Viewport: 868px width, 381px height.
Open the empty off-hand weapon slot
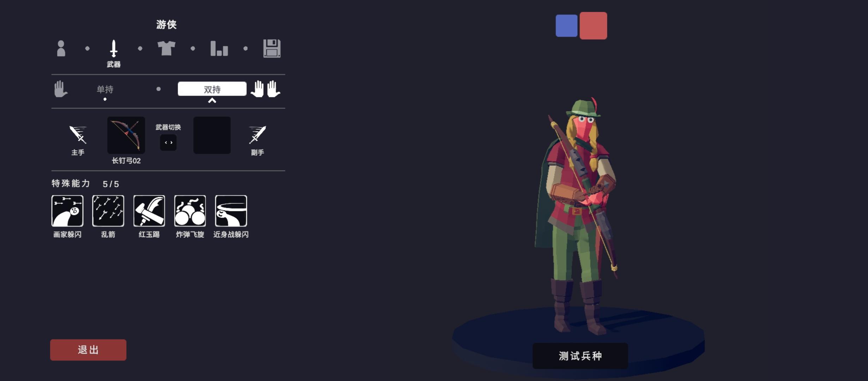[212, 135]
